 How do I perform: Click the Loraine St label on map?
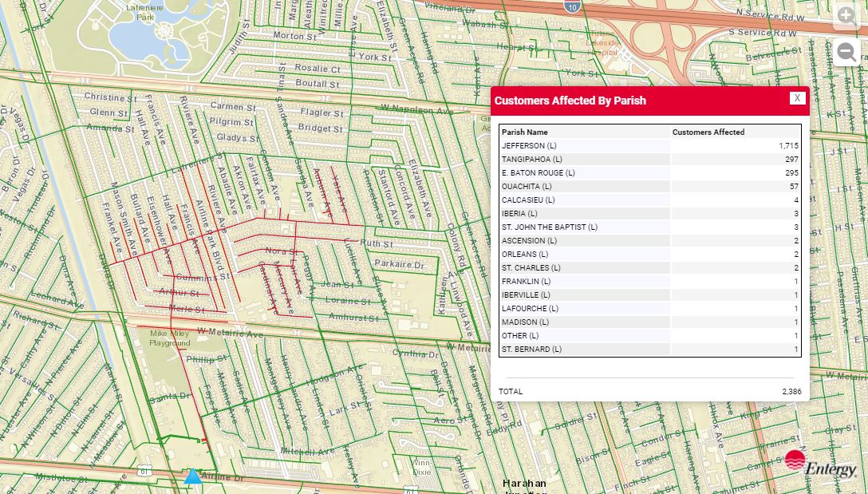348,301
